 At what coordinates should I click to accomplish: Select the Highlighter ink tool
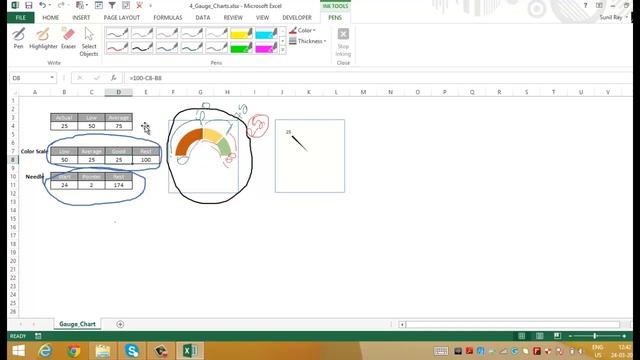tap(43, 38)
